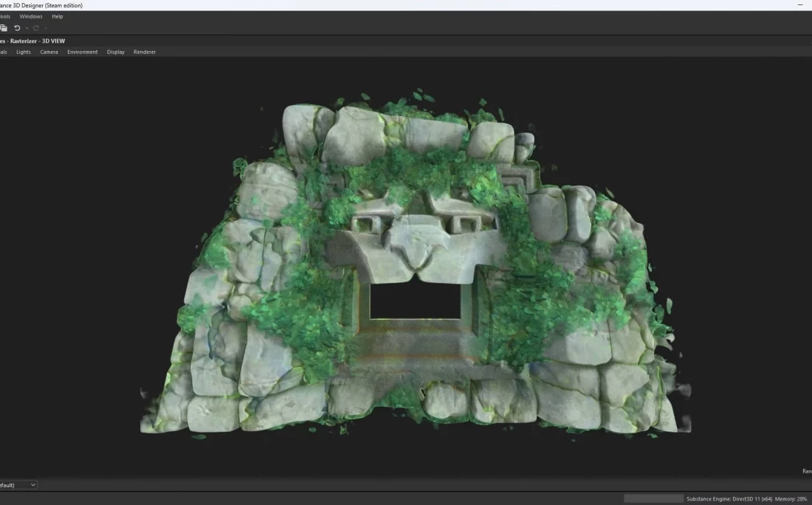Open the Lights menu in 3D View
Screen dimensions: 812x505
tap(24, 52)
